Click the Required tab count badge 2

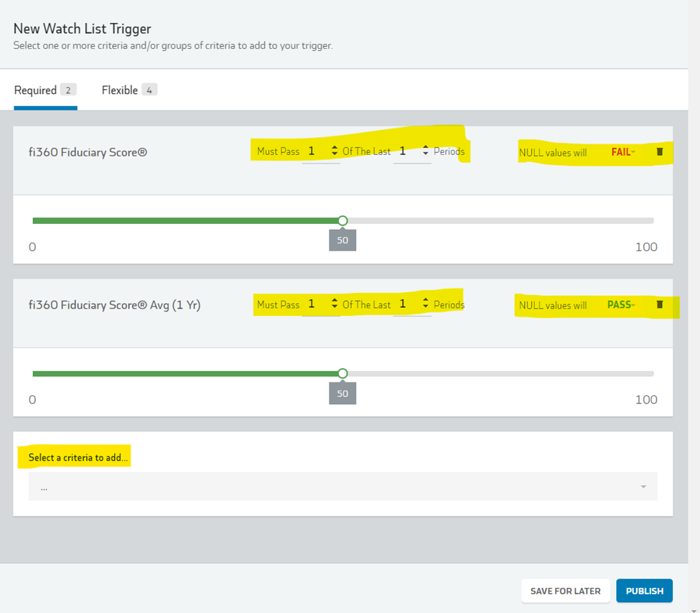[68, 90]
